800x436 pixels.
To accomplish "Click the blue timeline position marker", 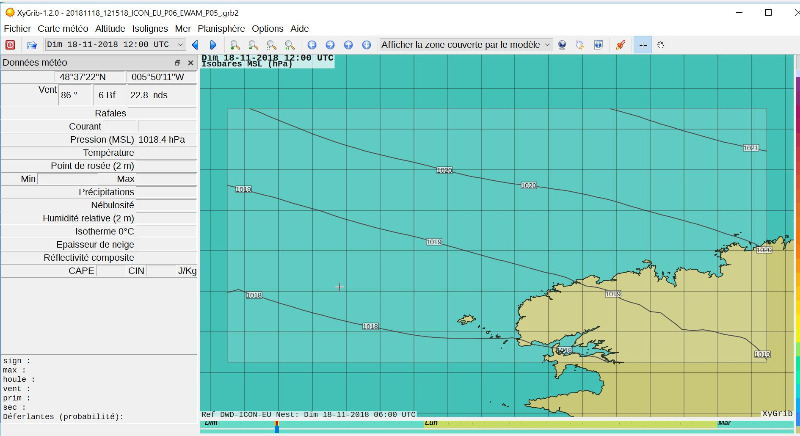I will point(277,428).
